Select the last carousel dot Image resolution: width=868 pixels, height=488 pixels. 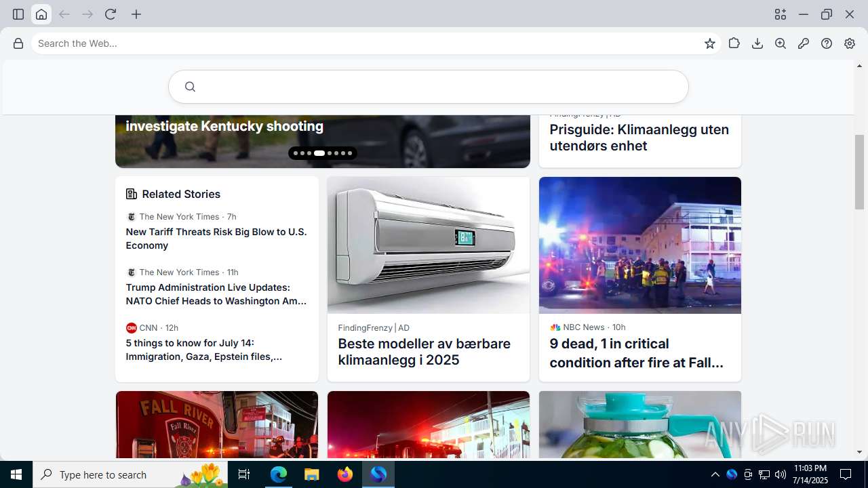[x=350, y=153]
